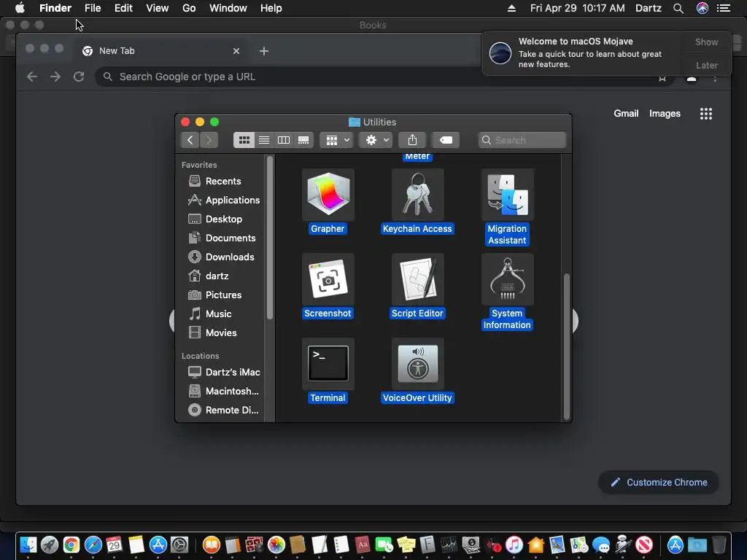Open Recents in Finder sidebar
The height and width of the screenshot is (560, 747).
pos(222,181)
